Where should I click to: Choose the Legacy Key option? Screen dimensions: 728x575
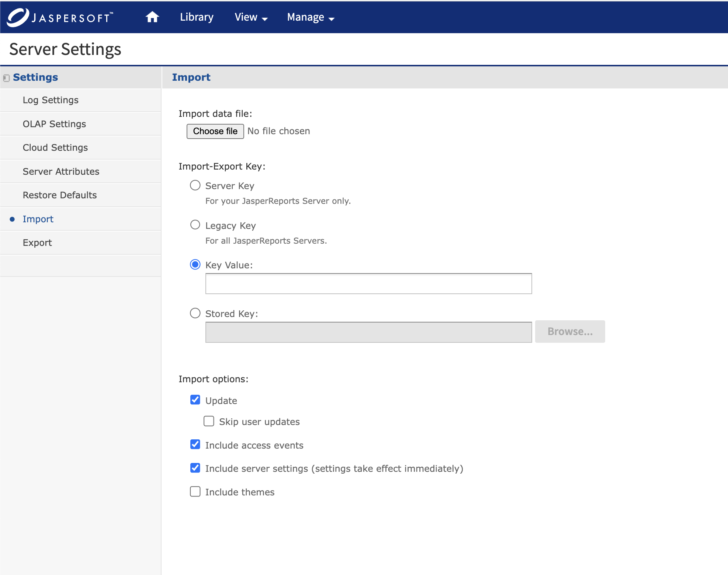coord(195,225)
